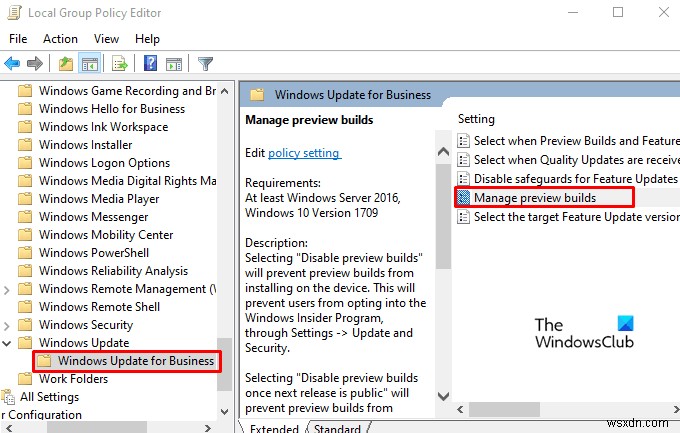680x433 pixels.
Task: Click the Back arrow toolbar icon
Action: (12, 64)
